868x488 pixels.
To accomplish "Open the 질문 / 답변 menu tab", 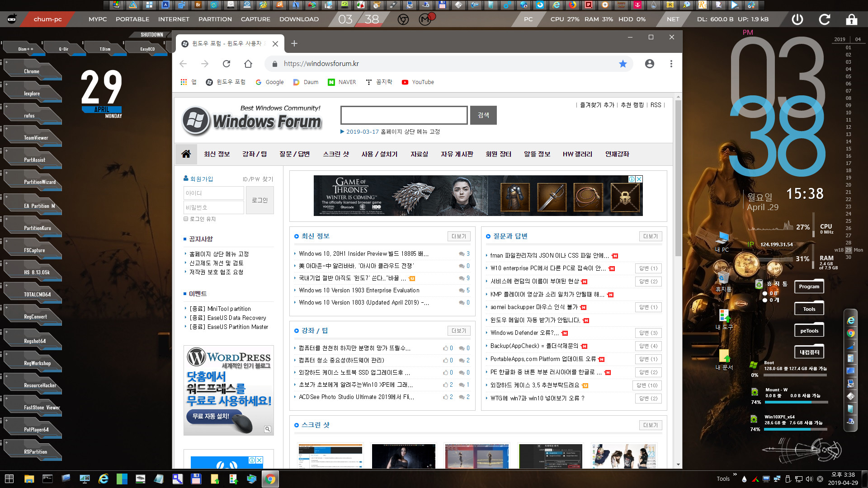I will [295, 154].
